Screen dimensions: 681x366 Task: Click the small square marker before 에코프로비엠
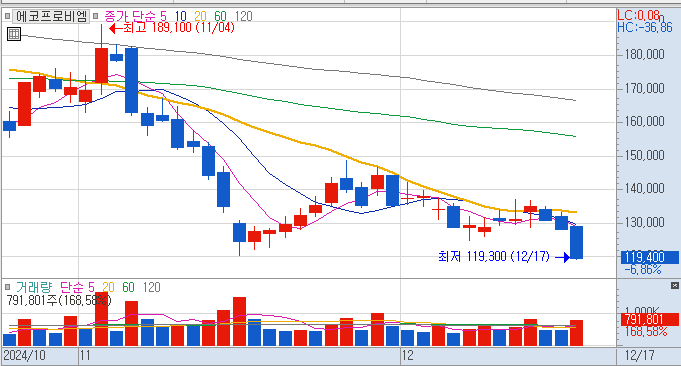click(7, 16)
